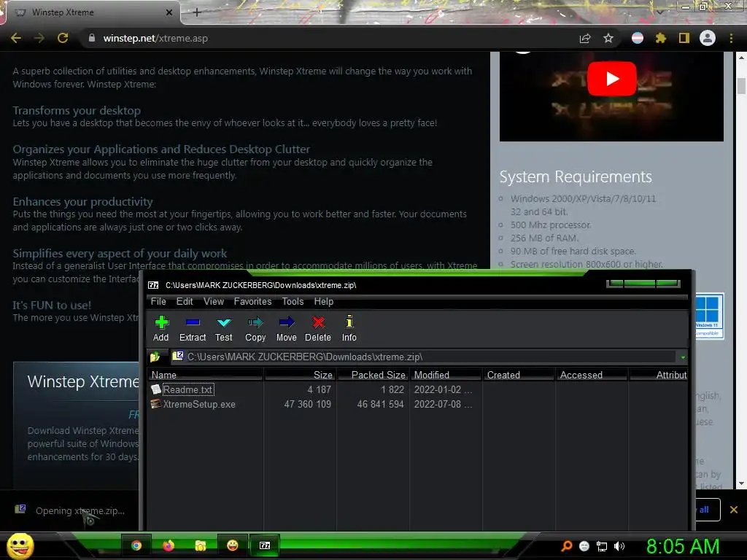Switch to the Winstep Xtreme browser tab

click(90, 12)
